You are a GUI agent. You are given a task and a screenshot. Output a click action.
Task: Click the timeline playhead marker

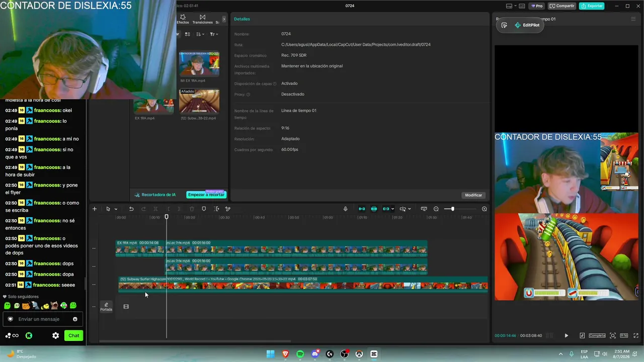pos(167,217)
